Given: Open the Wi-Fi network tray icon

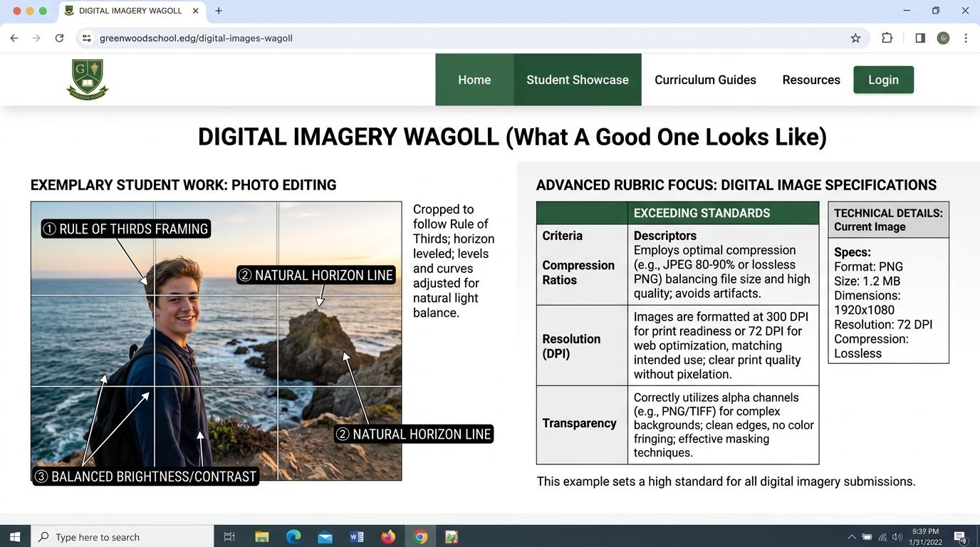Looking at the screenshot, I should point(882,537).
